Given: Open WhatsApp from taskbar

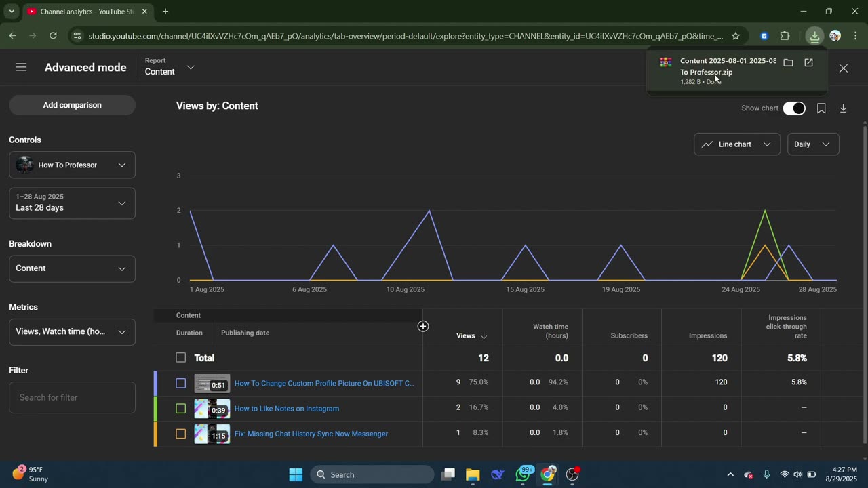Looking at the screenshot, I should [x=524, y=474].
